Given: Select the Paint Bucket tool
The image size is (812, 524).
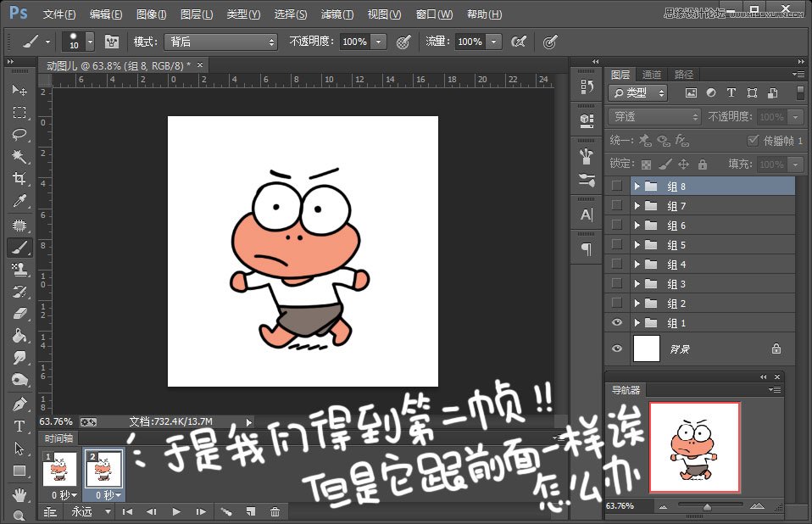Looking at the screenshot, I should (x=19, y=336).
